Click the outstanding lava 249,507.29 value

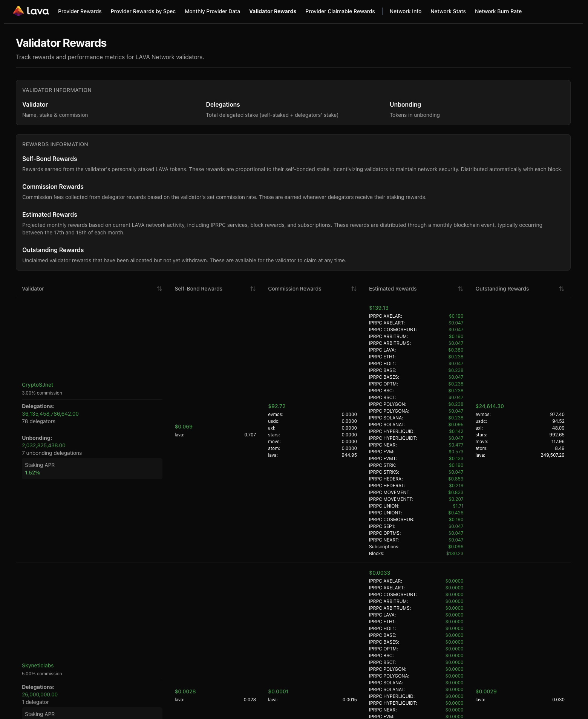[553, 455]
